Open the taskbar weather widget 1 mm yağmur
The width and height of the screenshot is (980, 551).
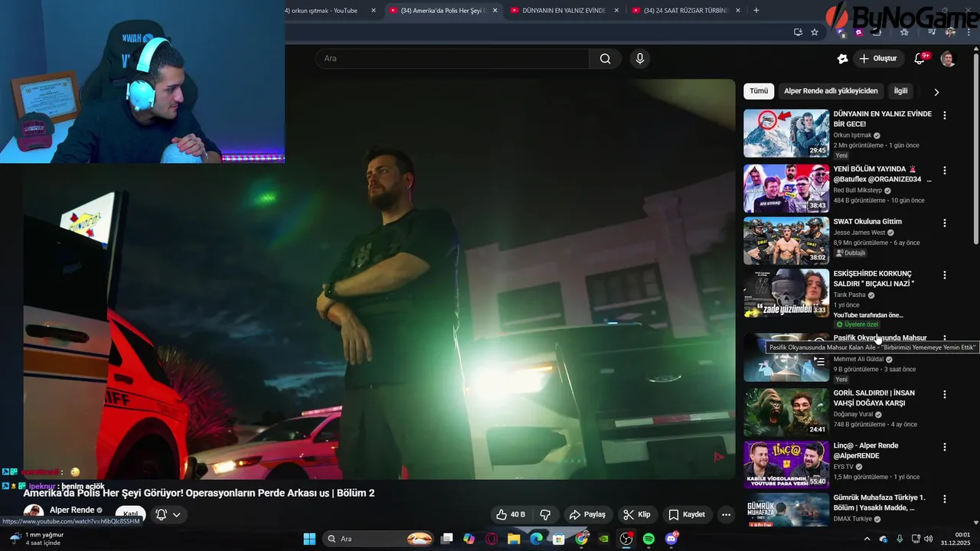point(37,539)
